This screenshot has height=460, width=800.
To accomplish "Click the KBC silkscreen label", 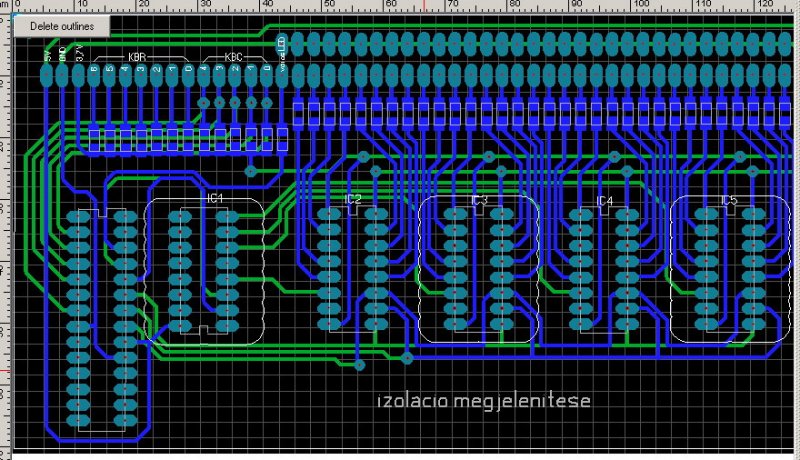I will [x=233, y=57].
